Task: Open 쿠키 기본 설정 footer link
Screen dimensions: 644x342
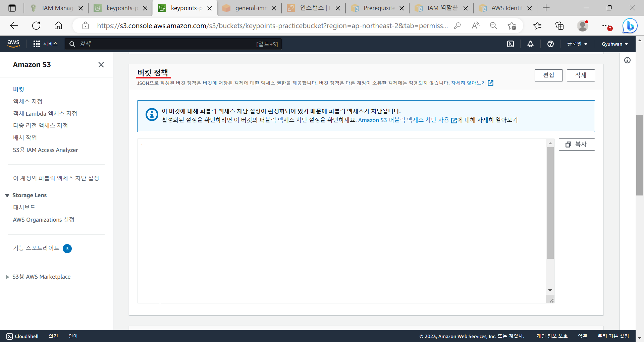Action: (613, 336)
